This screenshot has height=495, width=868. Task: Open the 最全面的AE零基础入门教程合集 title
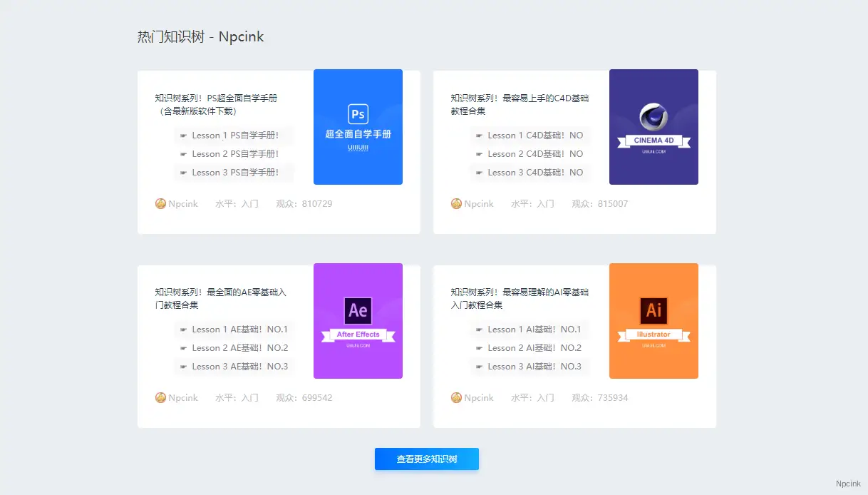(220, 298)
